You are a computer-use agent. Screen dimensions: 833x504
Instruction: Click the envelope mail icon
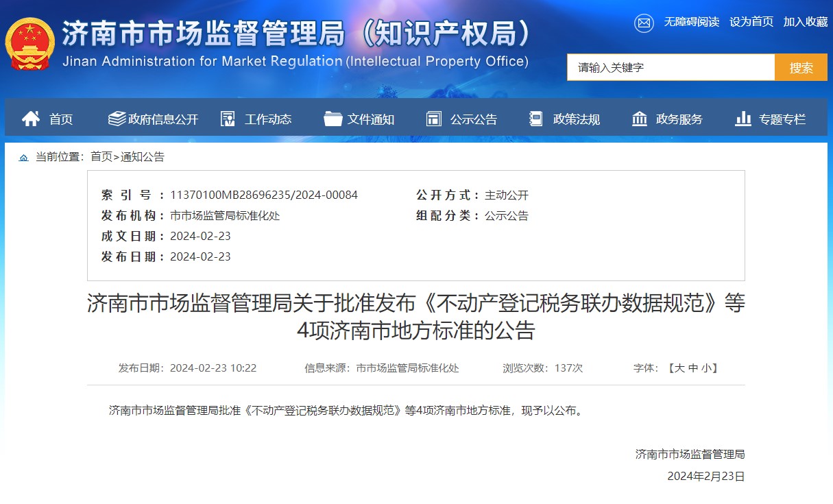coord(644,23)
